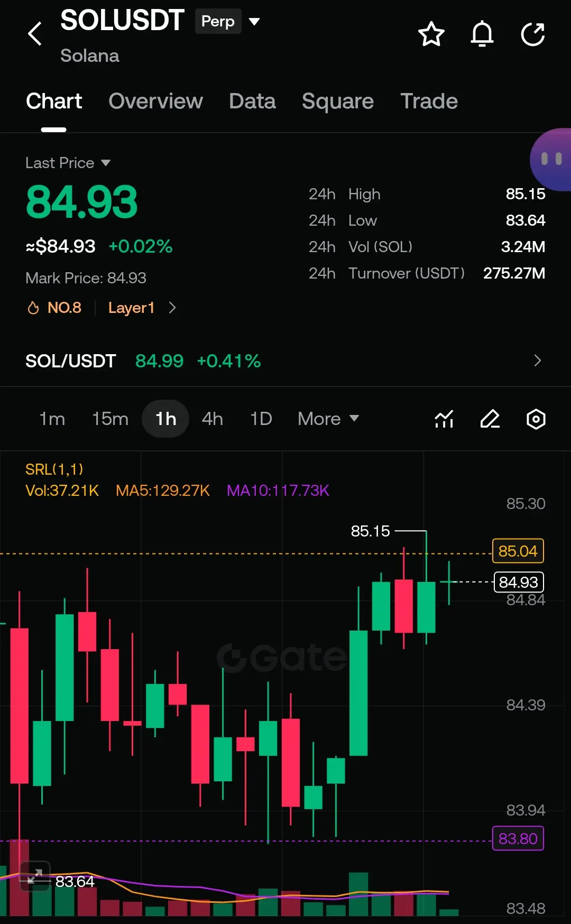This screenshot has height=924, width=571.
Task: Tap the 85.04 resistance price label
Action: tap(518, 551)
